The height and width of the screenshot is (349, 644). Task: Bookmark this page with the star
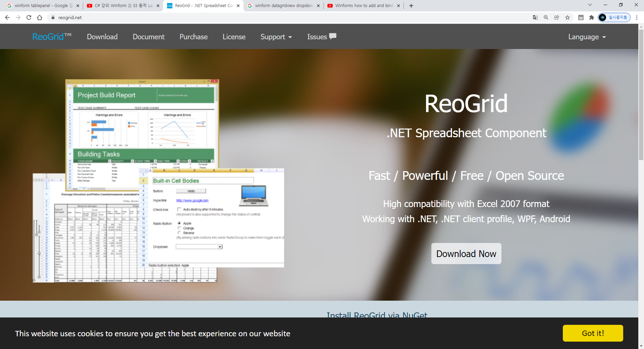568,17
